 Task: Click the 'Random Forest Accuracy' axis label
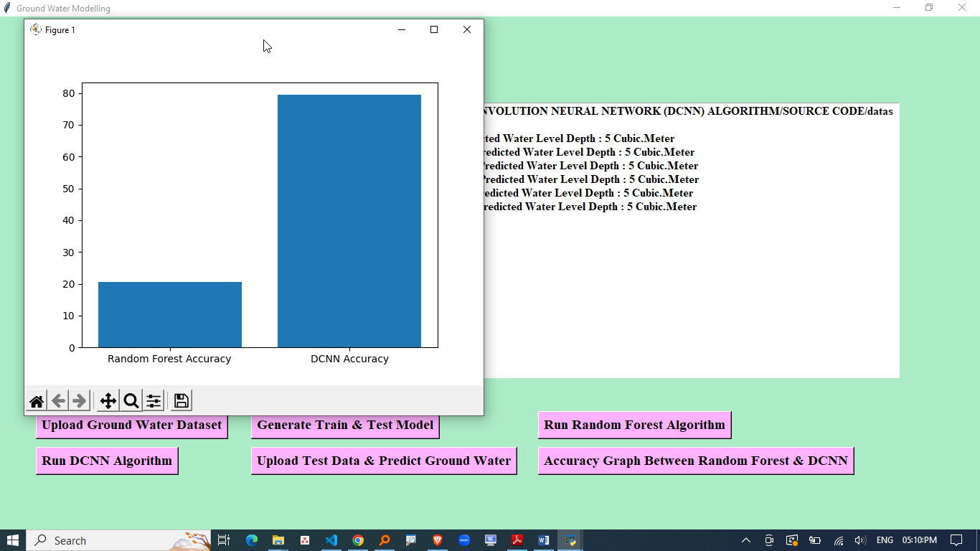point(169,359)
